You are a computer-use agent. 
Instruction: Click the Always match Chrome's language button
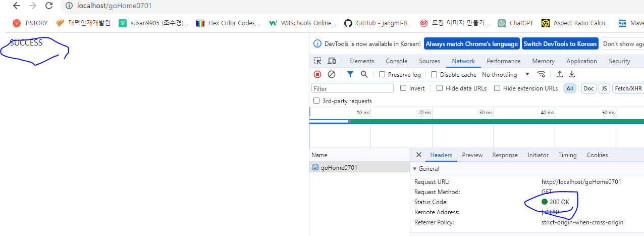pos(471,44)
